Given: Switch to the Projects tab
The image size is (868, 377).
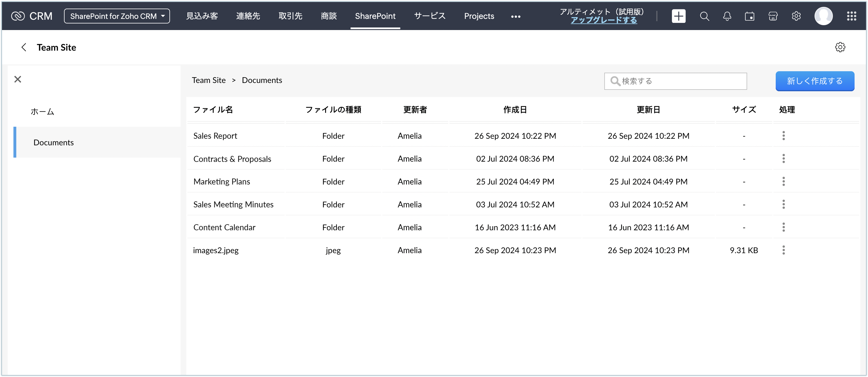Looking at the screenshot, I should tap(479, 16).
